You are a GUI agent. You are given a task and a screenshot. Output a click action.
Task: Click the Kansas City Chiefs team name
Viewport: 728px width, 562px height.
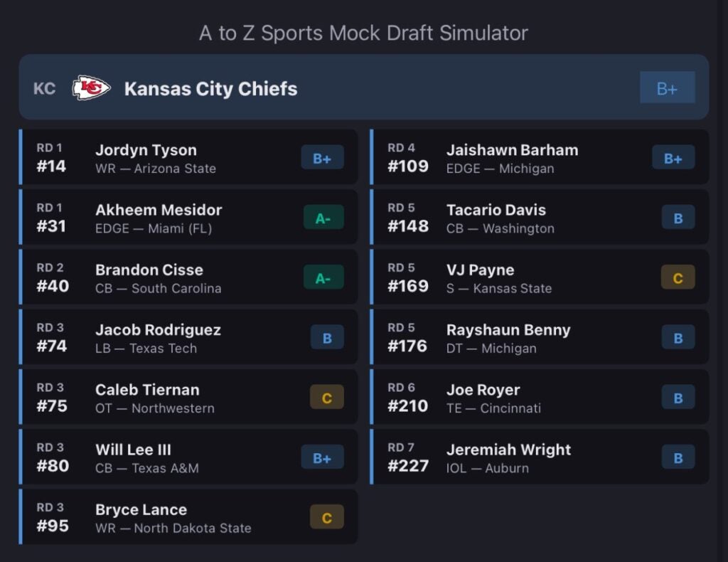coord(210,89)
